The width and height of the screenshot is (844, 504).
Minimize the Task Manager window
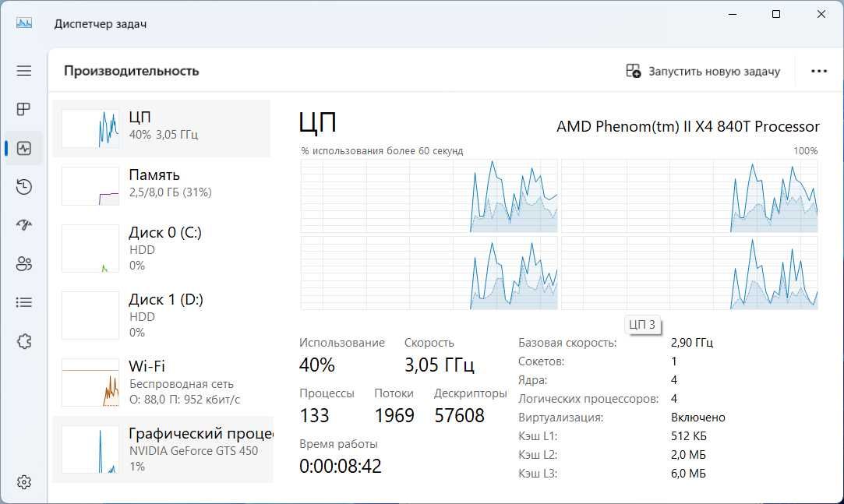point(733,14)
